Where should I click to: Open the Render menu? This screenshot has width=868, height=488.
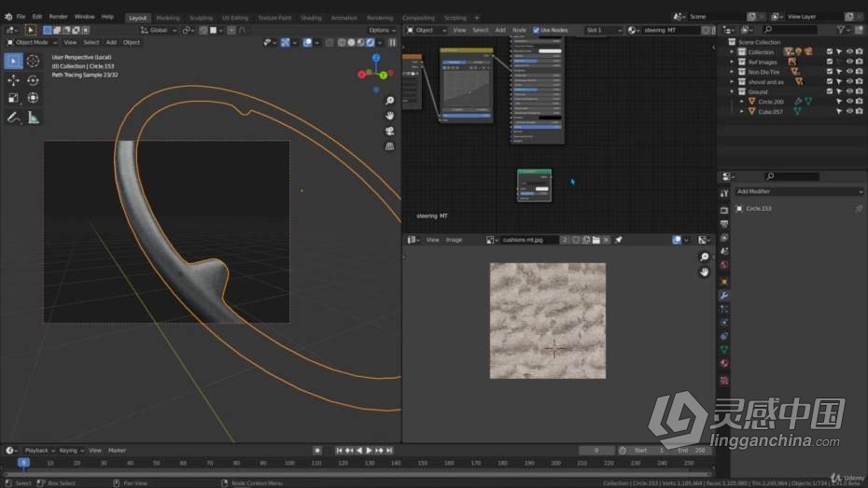(58, 17)
